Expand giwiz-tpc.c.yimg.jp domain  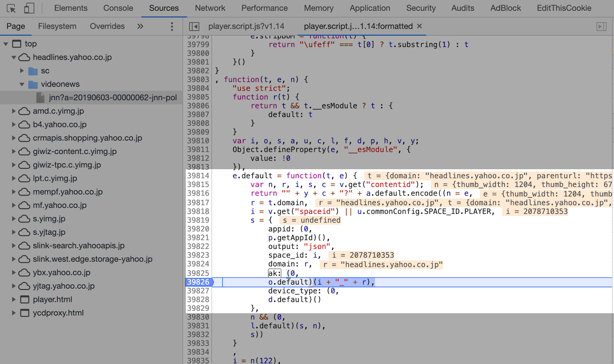[x=14, y=165]
